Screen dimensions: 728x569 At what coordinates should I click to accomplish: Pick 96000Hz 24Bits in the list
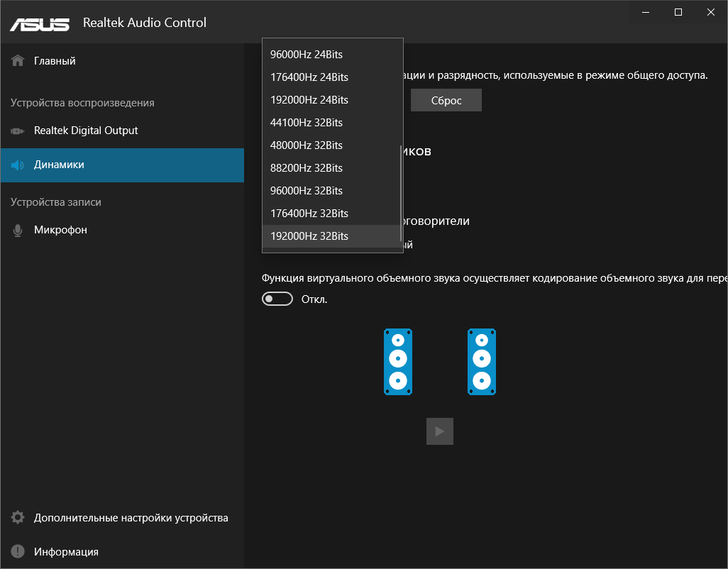click(x=307, y=55)
